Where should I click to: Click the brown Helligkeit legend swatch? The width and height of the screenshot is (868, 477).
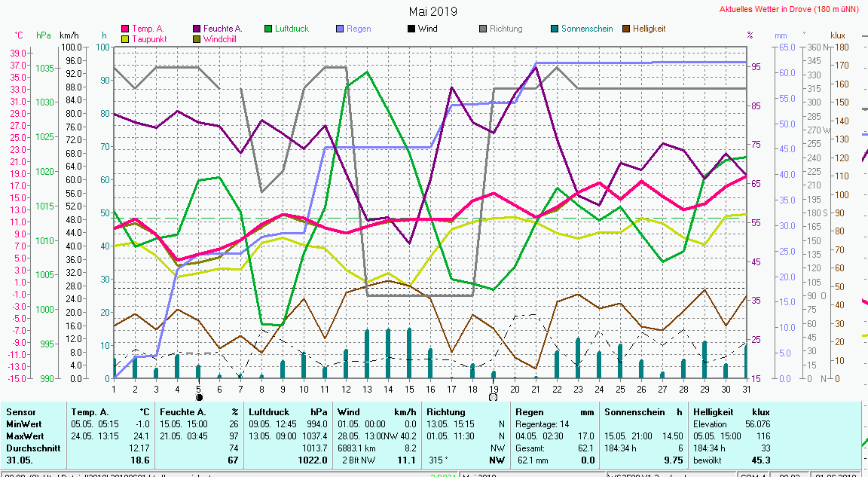[626, 29]
